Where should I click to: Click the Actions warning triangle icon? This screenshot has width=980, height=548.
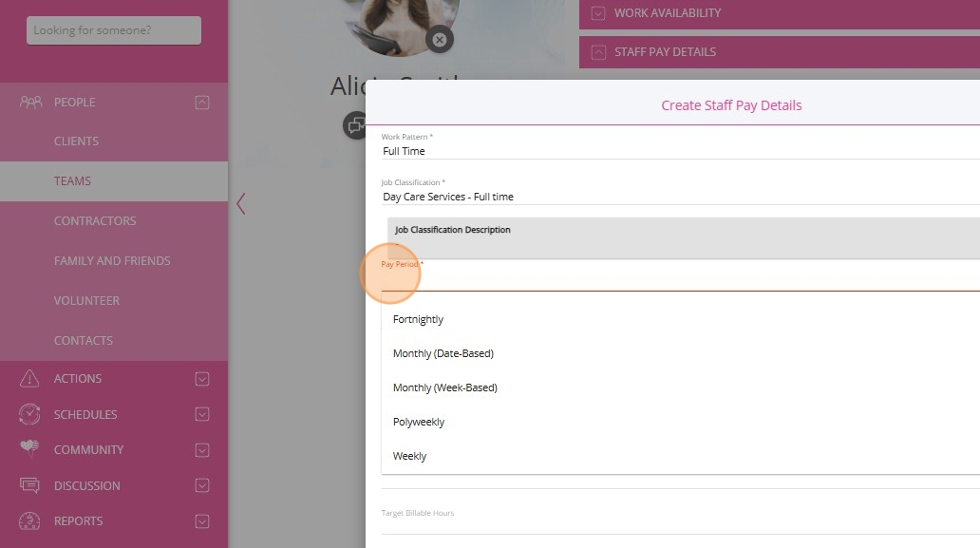coord(29,379)
